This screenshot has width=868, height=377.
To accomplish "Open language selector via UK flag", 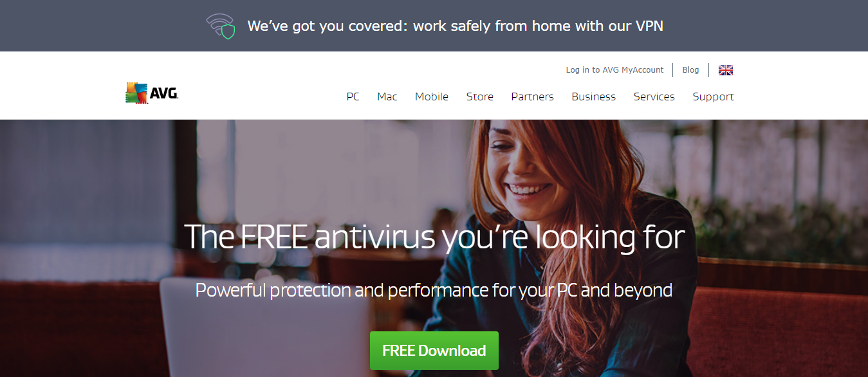I will point(726,70).
